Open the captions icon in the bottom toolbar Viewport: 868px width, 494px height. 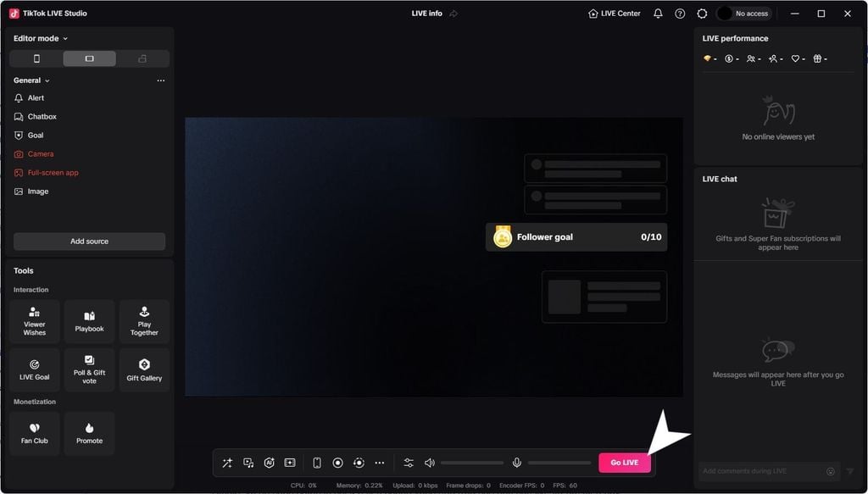[x=289, y=463]
